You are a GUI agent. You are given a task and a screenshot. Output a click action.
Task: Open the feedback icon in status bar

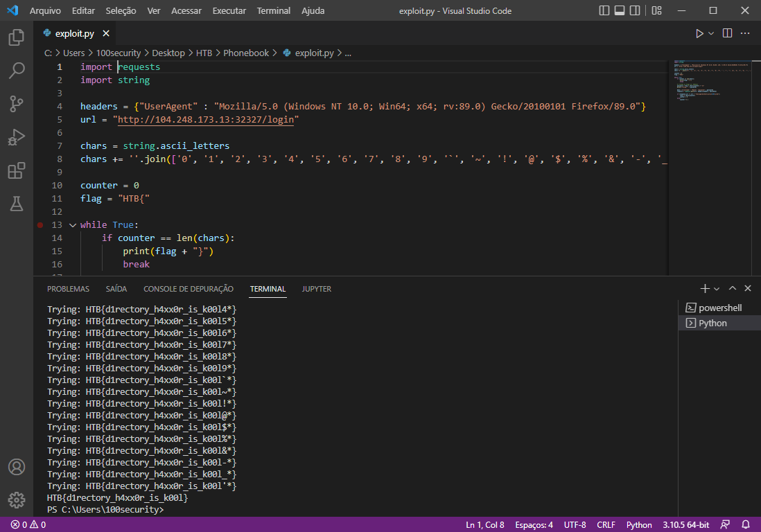point(725,524)
